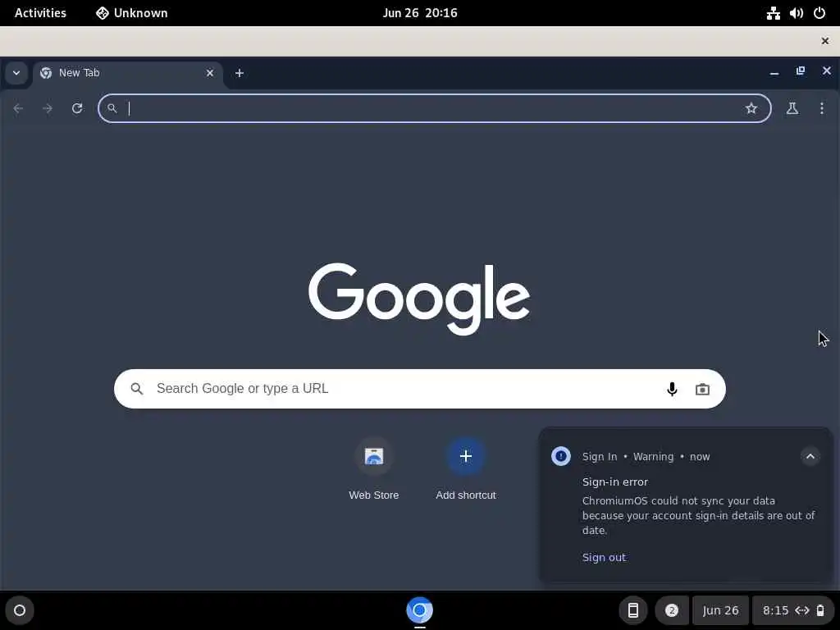Close the New Tab tab

pos(210,73)
